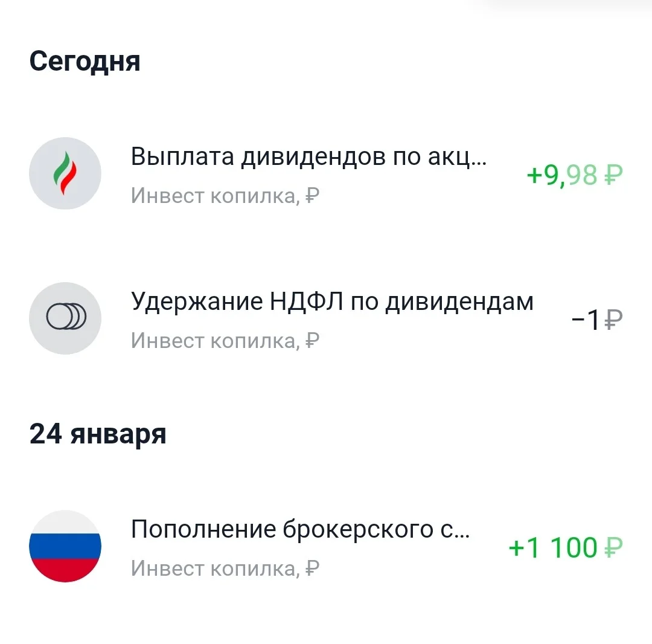Select the ruble sign beside +1 100
This screenshot has height=644, width=652.
613,547
